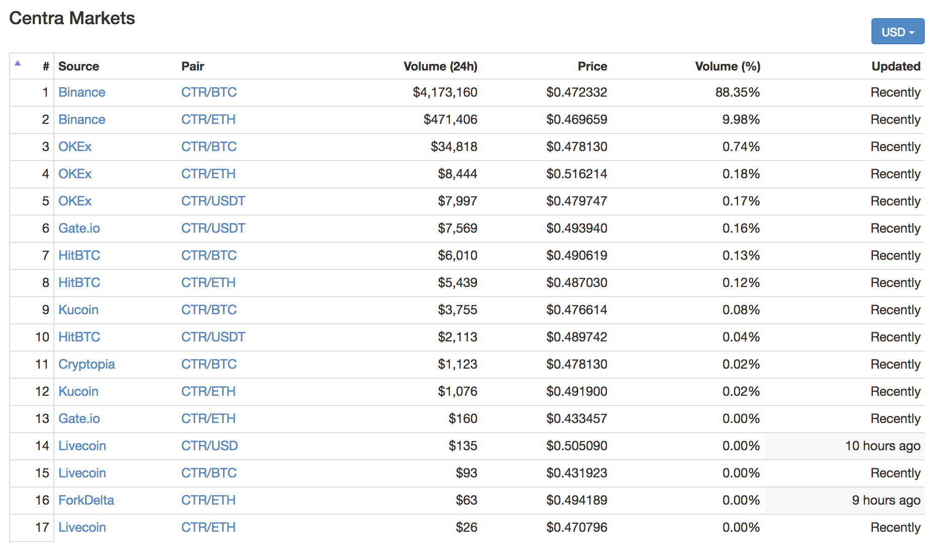This screenshot has width=951, height=560.
Task: Open CTR/BTC pair in row 3
Action: [209, 147]
